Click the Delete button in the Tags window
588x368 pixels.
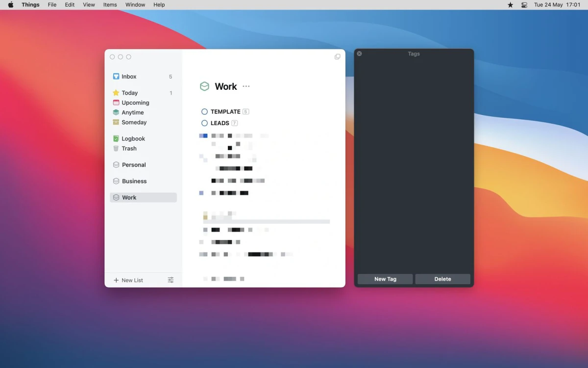(x=442, y=279)
